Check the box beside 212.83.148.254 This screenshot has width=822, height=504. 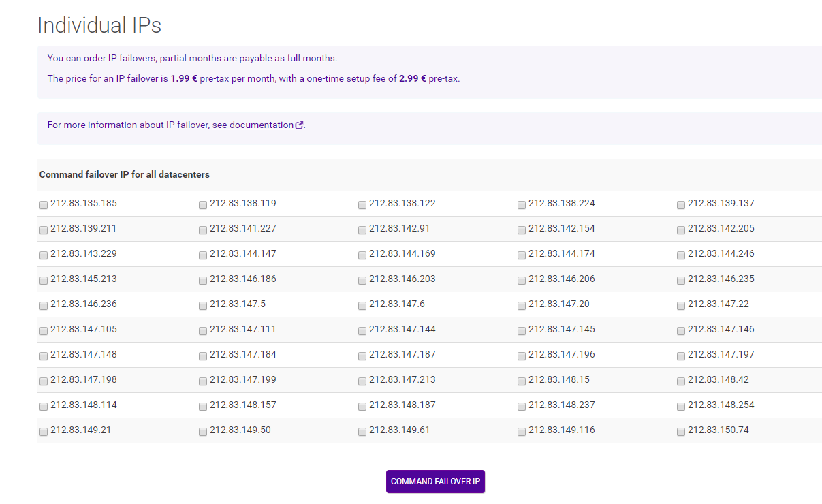[x=681, y=406]
